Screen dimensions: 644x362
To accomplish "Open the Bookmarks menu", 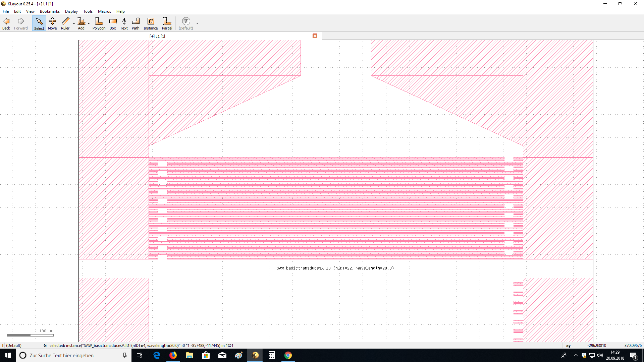I will [50, 11].
